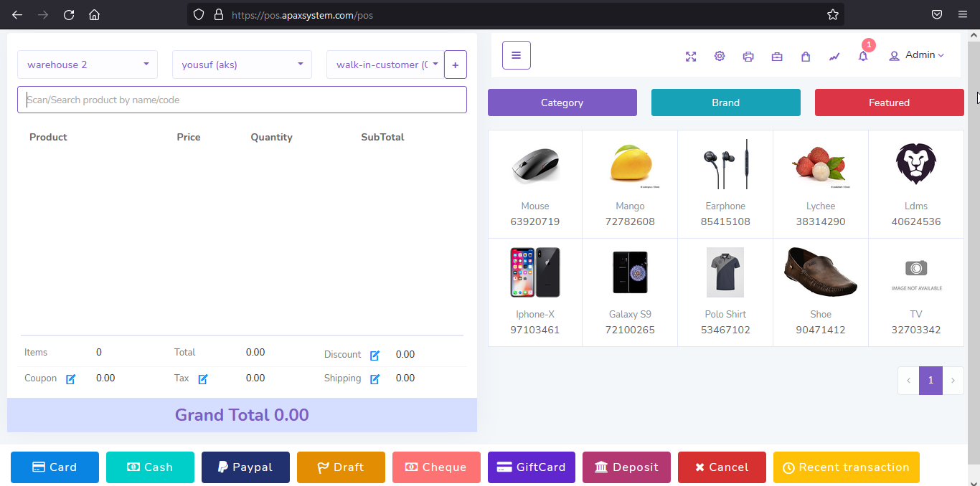Open the briefcase cash register icon
The width and height of the screenshot is (980, 486).
point(777,57)
